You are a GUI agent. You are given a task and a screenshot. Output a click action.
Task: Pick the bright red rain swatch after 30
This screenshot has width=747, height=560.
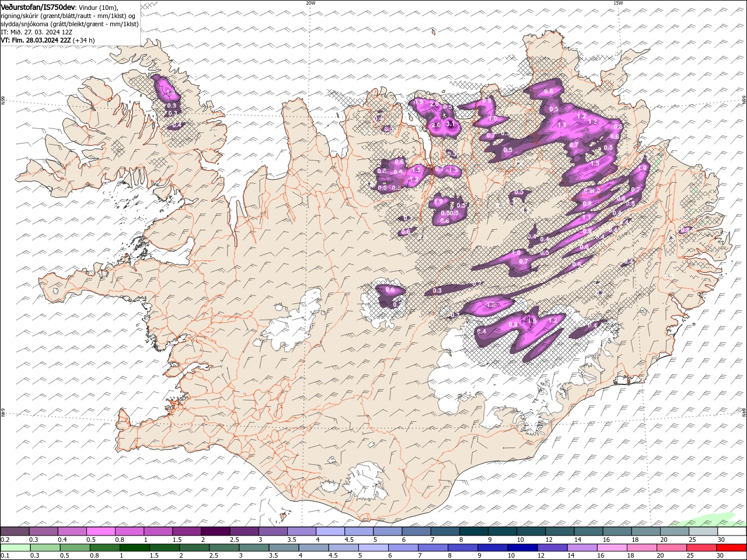coord(732,548)
